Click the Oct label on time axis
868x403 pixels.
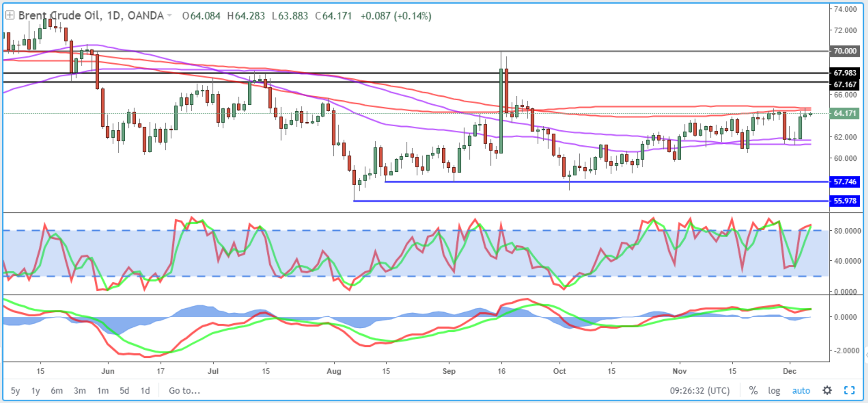[559, 371]
